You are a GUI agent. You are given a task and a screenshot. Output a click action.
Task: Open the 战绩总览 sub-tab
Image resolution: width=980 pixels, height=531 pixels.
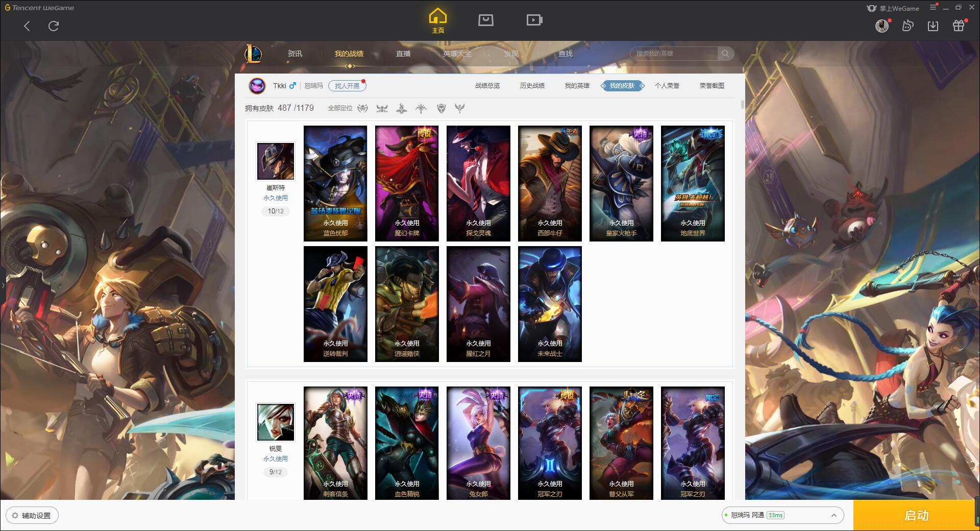[487, 86]
